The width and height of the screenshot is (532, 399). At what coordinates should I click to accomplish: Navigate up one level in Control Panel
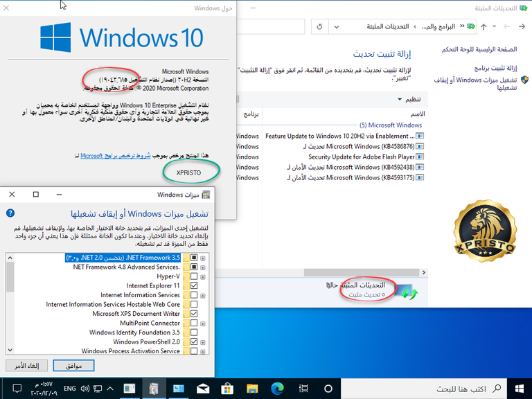484,26
